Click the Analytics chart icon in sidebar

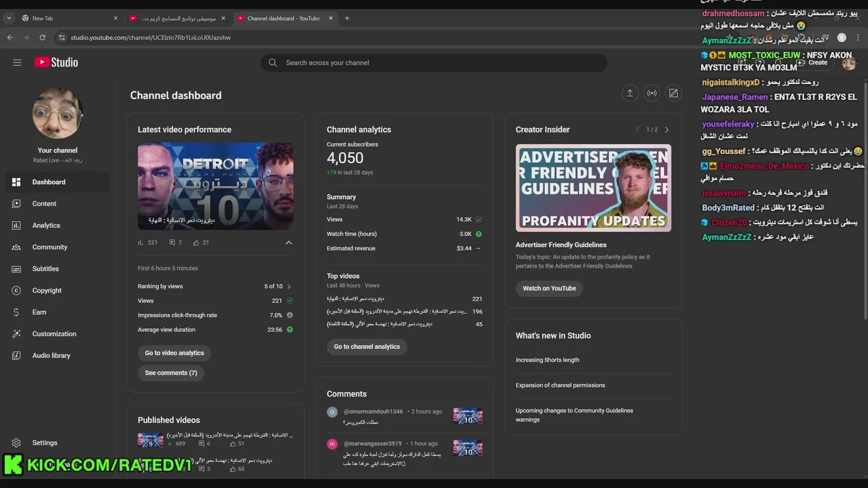point(16,225)
